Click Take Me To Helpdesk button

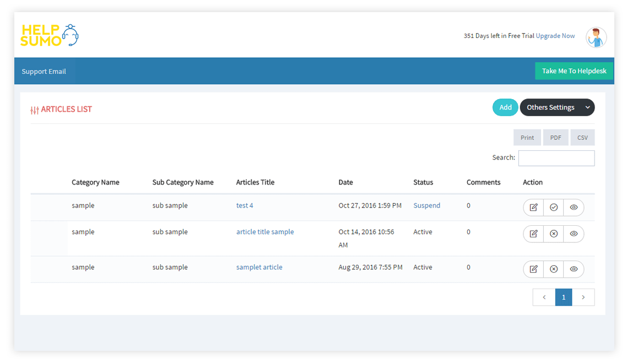pyautogui.click(x=574, y=71)
